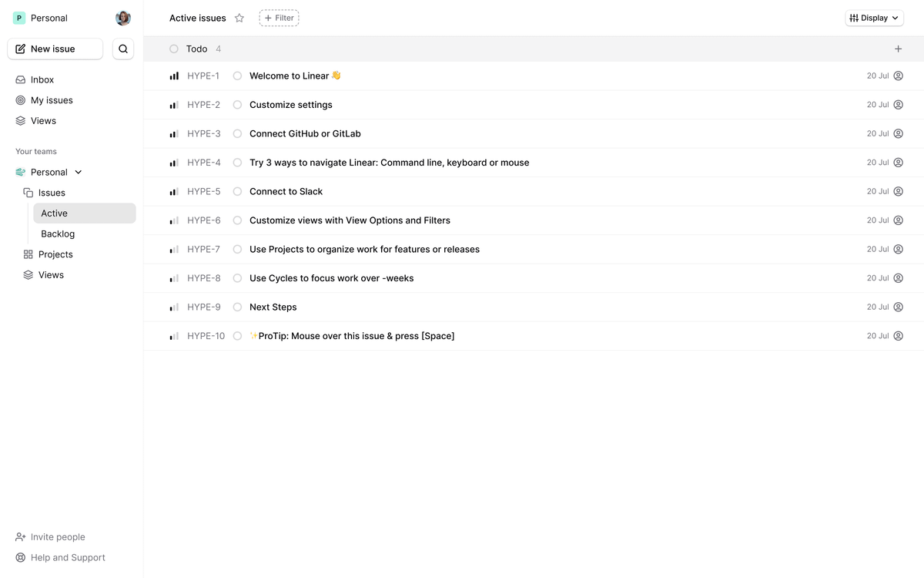
Task: Collapse the Personal team chevron
Action: click(x=79, y=172)
